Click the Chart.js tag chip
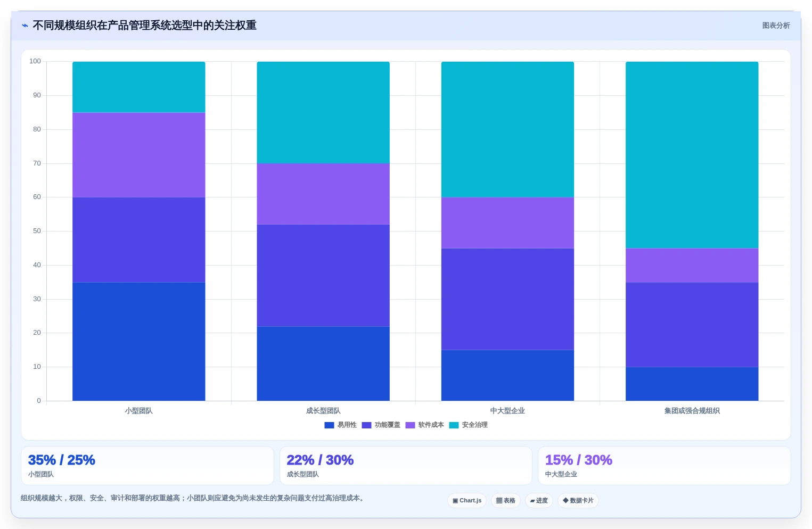Viewport: 812px width, 529px height. 467,501
